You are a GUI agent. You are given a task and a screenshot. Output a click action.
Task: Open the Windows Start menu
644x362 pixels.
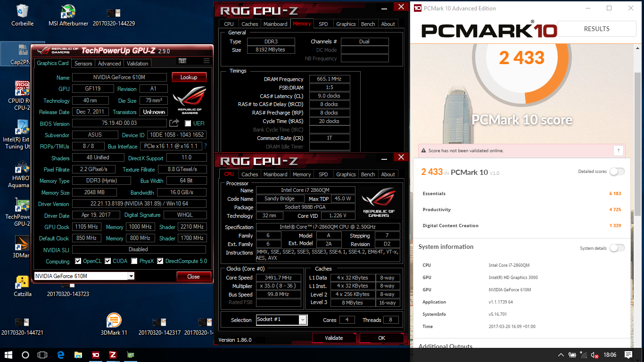tap(8, 355)
